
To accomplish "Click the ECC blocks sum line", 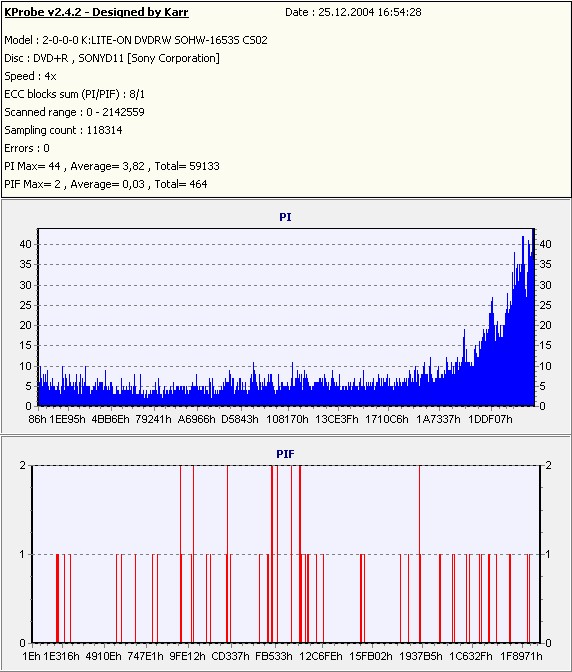I will point(75,94).
